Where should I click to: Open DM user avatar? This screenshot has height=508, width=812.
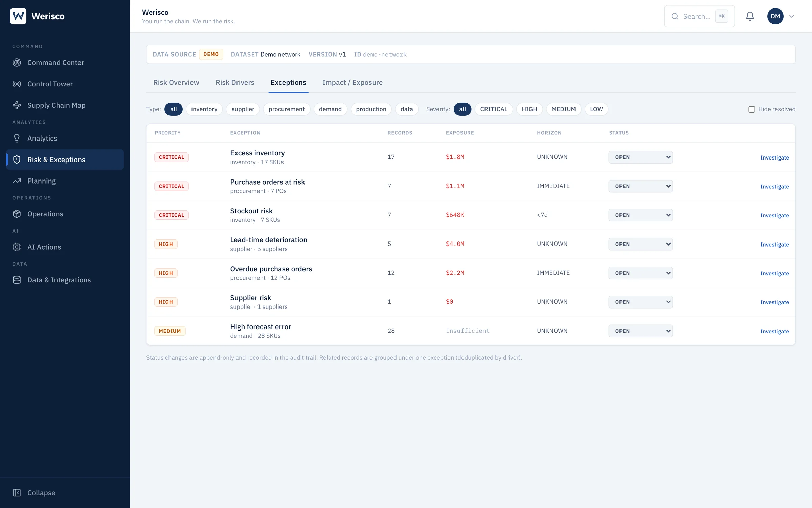[775, 16]
